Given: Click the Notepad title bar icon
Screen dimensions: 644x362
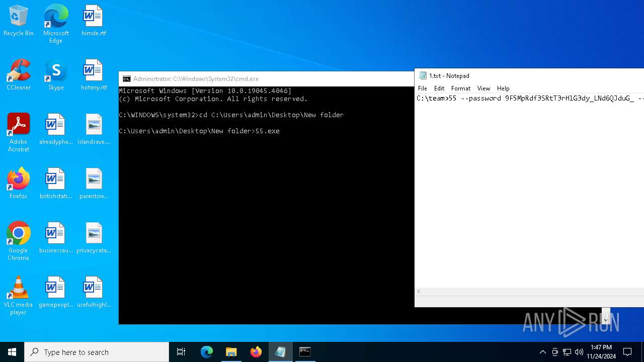Looking at the screenshot, I should (423, 76).
